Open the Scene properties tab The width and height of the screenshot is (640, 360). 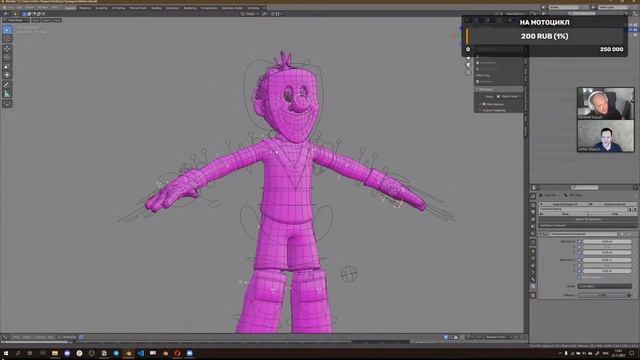pos(533,226)
